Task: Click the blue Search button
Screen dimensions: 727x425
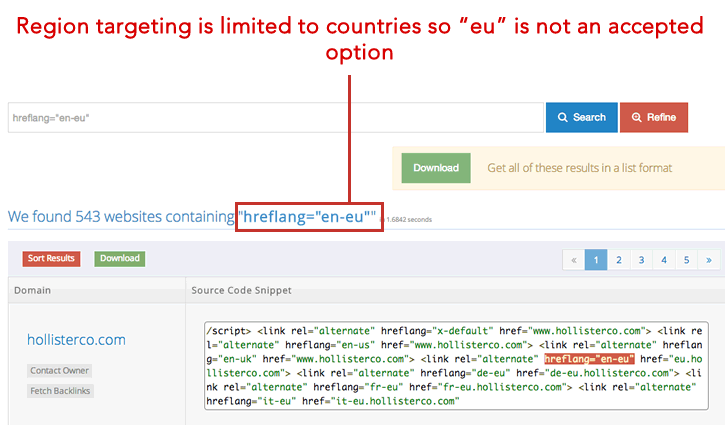Action: coord(581,117)
